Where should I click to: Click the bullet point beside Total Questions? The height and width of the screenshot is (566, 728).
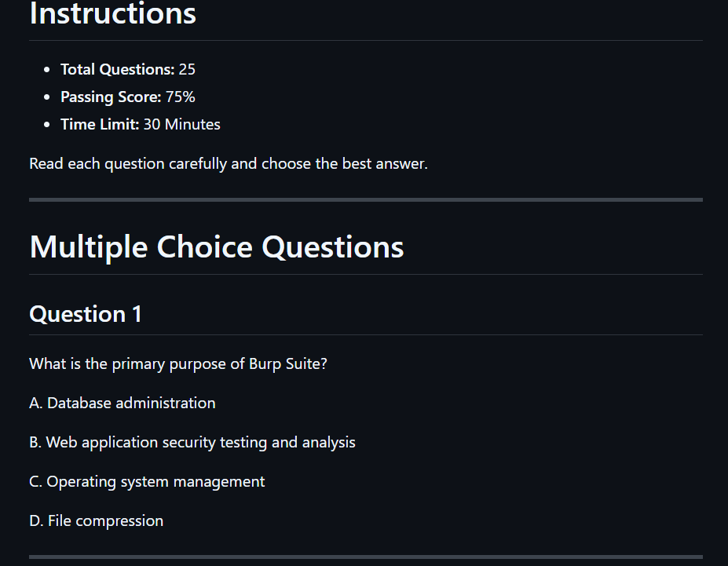[46, 70]
